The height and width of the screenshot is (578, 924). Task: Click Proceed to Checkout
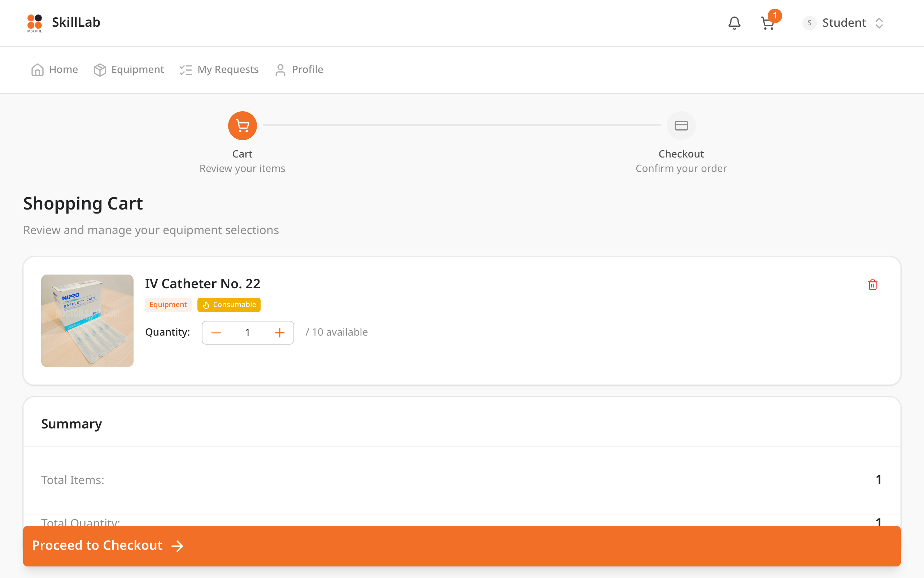point(462,546)
